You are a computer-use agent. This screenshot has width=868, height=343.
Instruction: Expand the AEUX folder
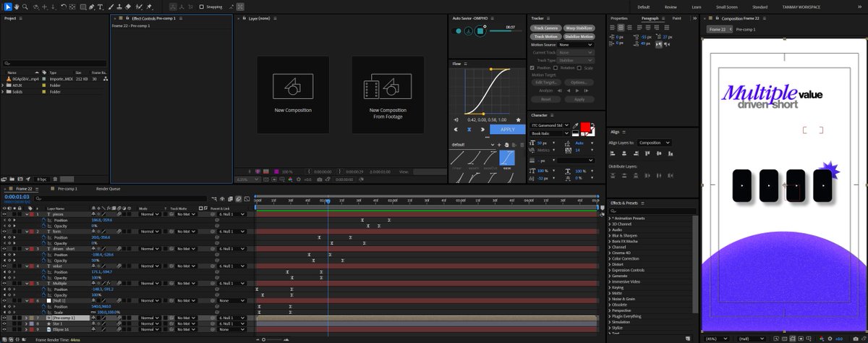click(x=3, y=85)
